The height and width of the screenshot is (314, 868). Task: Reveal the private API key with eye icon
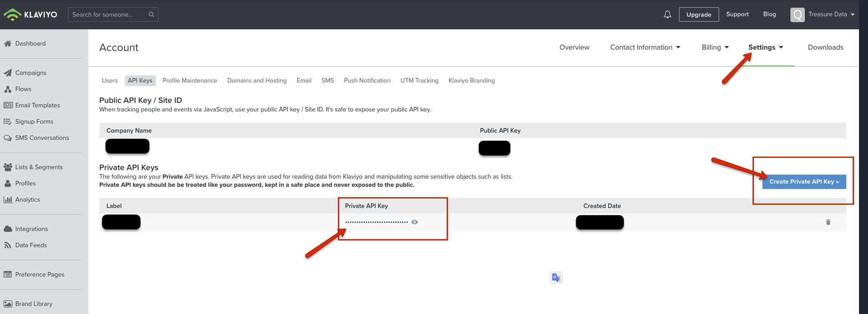(x=415, y=222)
